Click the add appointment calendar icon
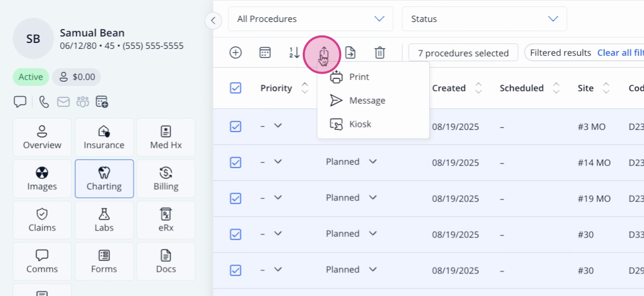644x296 pixels. point(102,102)
